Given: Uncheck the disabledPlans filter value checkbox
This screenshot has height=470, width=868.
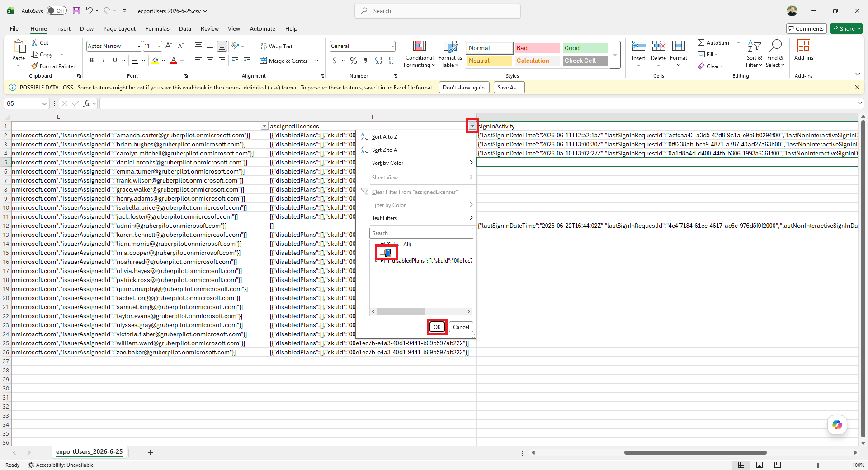Looking at the screenshot, I should click(382, 261).
